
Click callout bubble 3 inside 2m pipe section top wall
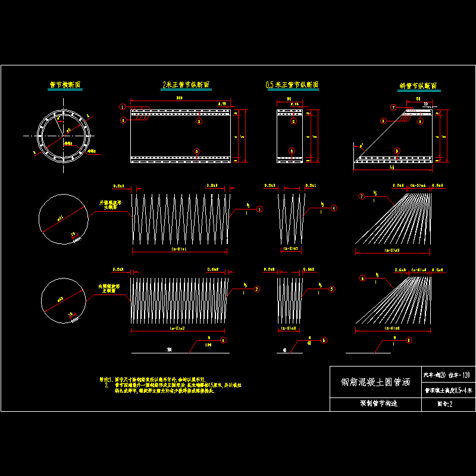(x=199, y=121)
